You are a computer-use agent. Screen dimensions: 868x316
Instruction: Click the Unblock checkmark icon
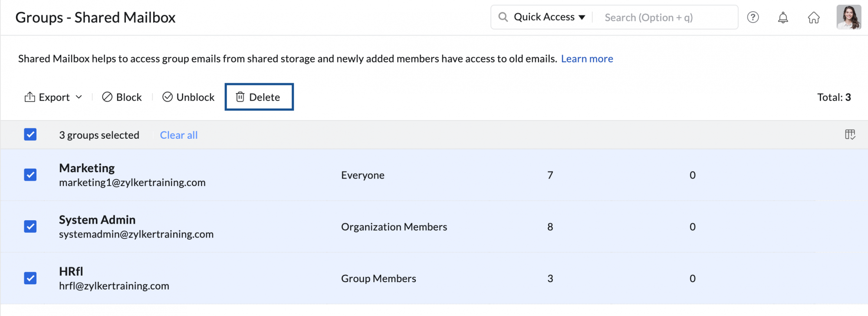pyautogui.click(x=168, y=97)
